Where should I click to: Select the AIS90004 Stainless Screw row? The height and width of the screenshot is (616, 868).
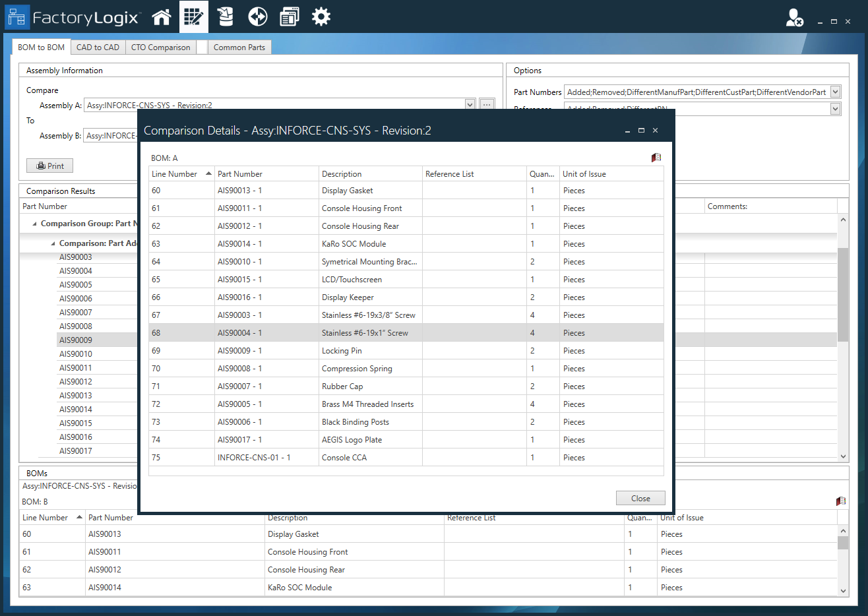(x=365, y=333)
